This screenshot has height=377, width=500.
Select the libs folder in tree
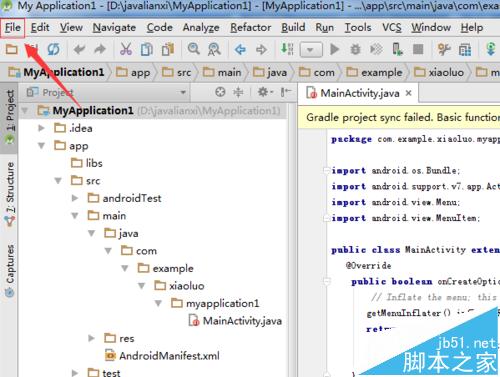[x=87, y=163]
